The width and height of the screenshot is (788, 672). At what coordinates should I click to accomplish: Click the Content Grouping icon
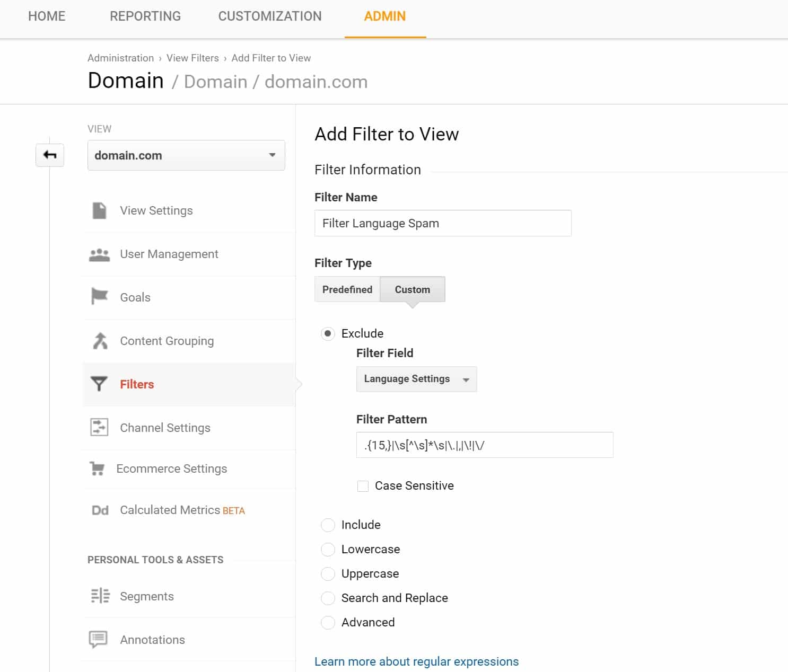[x=100, y=341]
